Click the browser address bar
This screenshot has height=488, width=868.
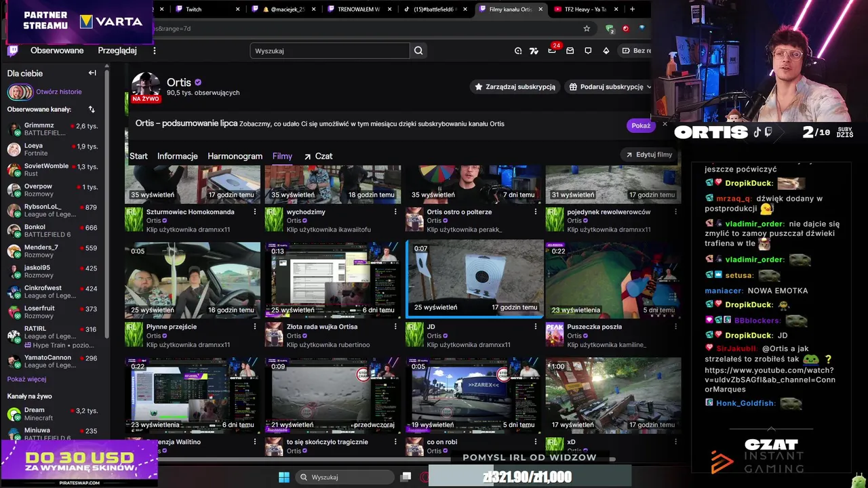366,28
